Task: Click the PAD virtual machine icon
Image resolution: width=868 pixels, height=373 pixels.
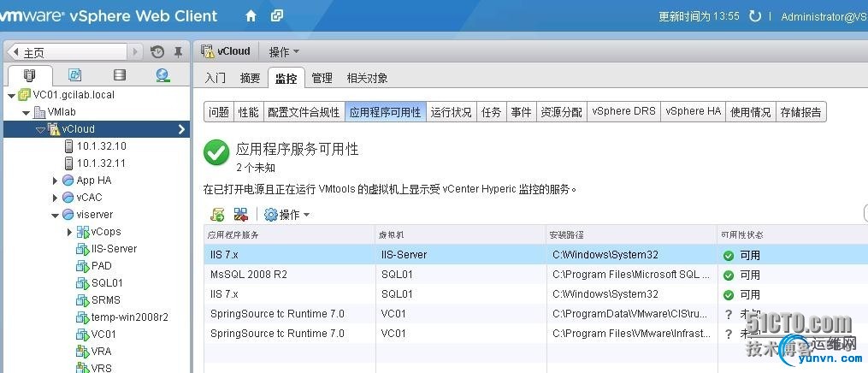Action: [x=82, y=266]
